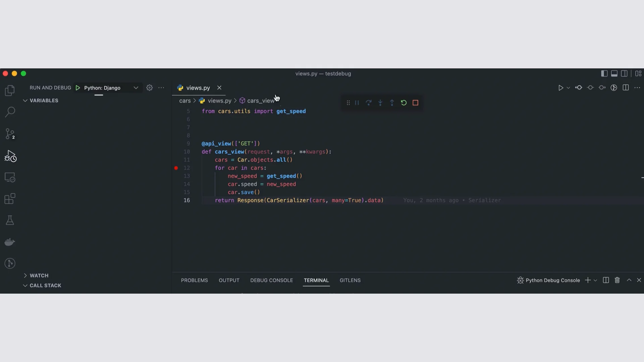644x362 pixels.
Task: Kill terminal with trash icon
Action: coord(617,280)
